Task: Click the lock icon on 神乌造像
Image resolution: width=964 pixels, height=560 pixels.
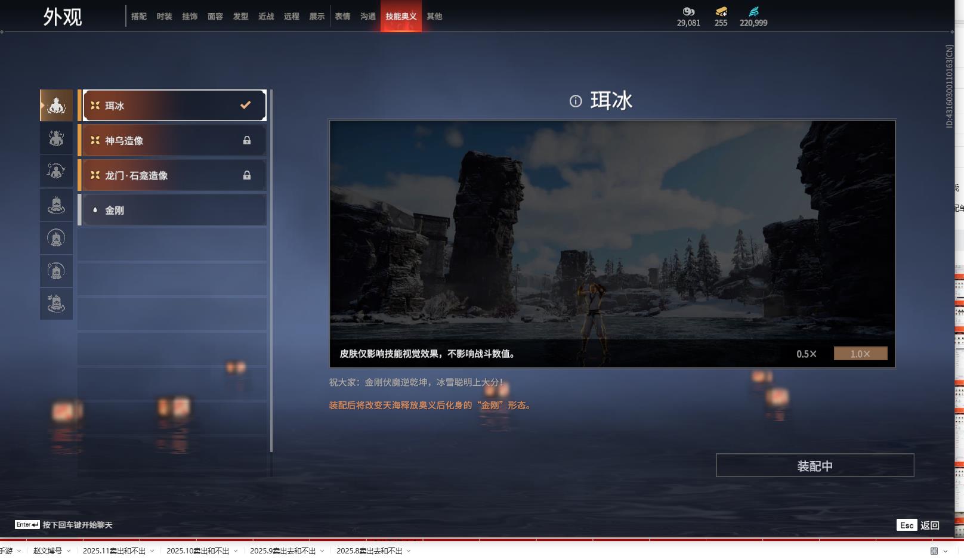Action: pyautogui.click(x=247, y=141)
